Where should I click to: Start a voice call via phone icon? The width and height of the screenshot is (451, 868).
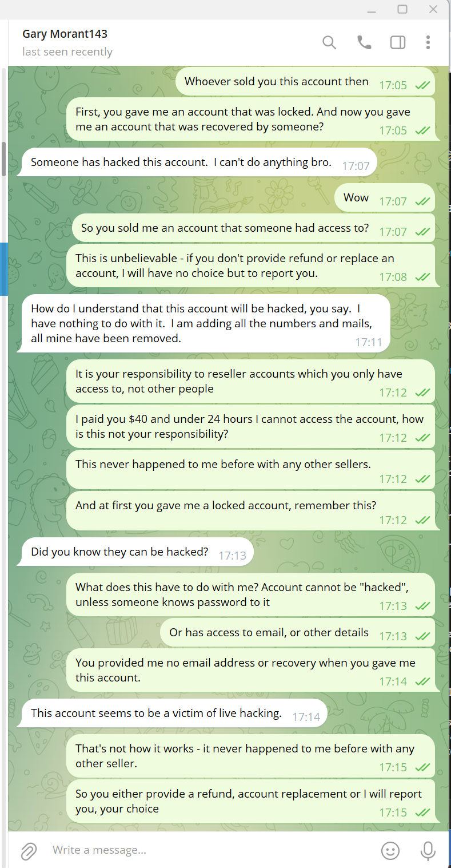pos(364,42)
